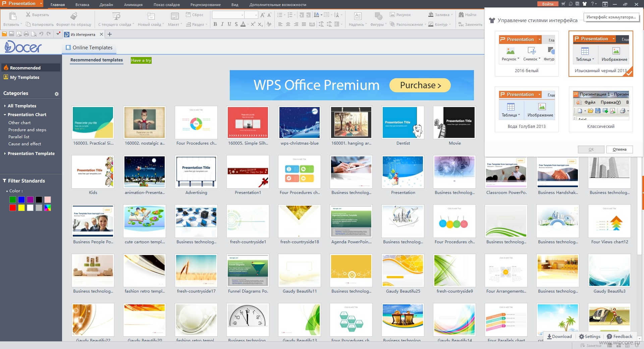The height and width of the screenshot is (349, 644).
Task: Open the Вставка ribbon tab
Action: click(82, 5)
